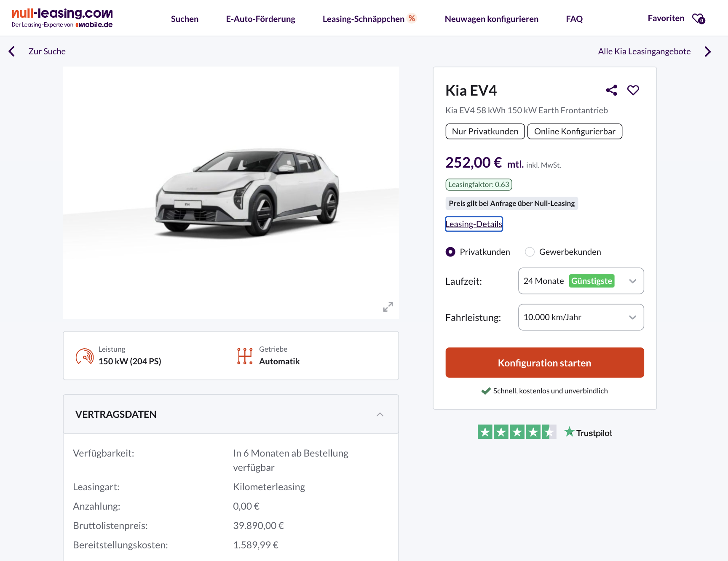Expand car image with fullscreen arrows icon
The height and width of the screenshot is (561, 728).
coord(388,307)
